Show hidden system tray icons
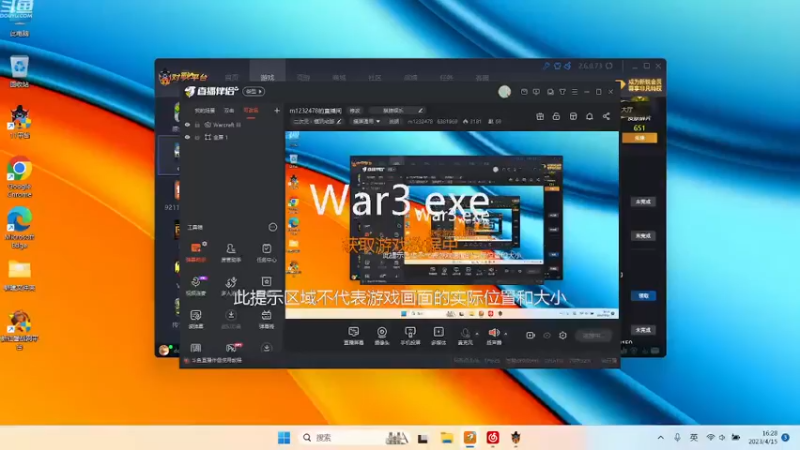Screen dimensions: 800x450 tap(661, 437)
